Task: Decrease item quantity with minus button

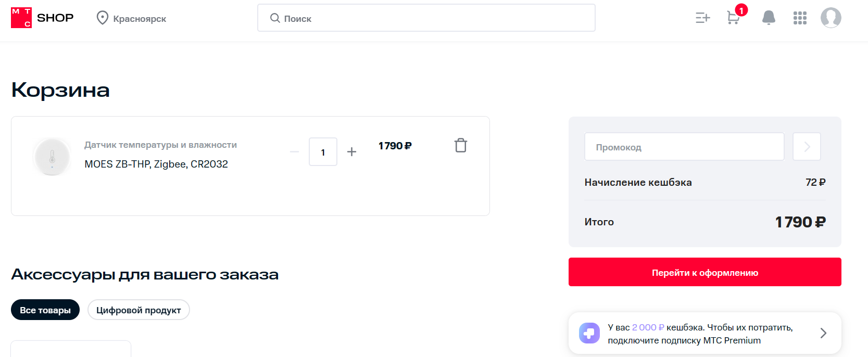Action: coord(294,151)
